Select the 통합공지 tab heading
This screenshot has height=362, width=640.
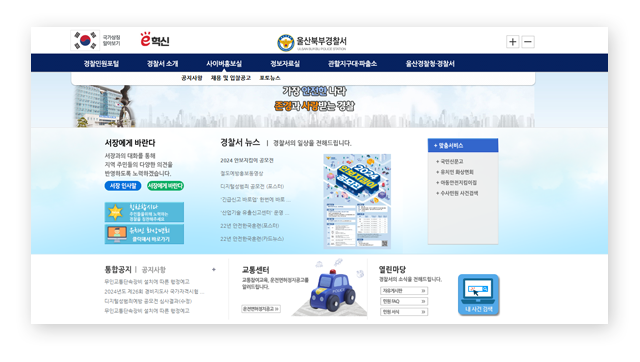point(118,270)
